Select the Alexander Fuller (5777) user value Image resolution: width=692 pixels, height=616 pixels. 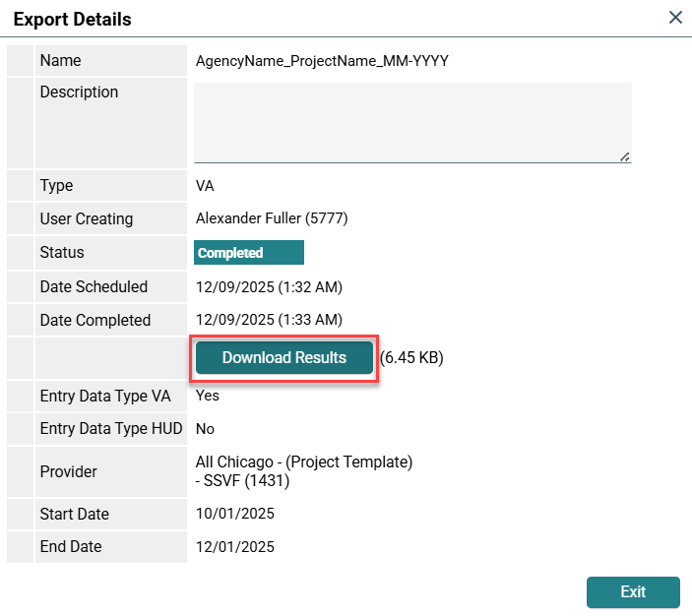pyautogui.click(x=272, y=218)
